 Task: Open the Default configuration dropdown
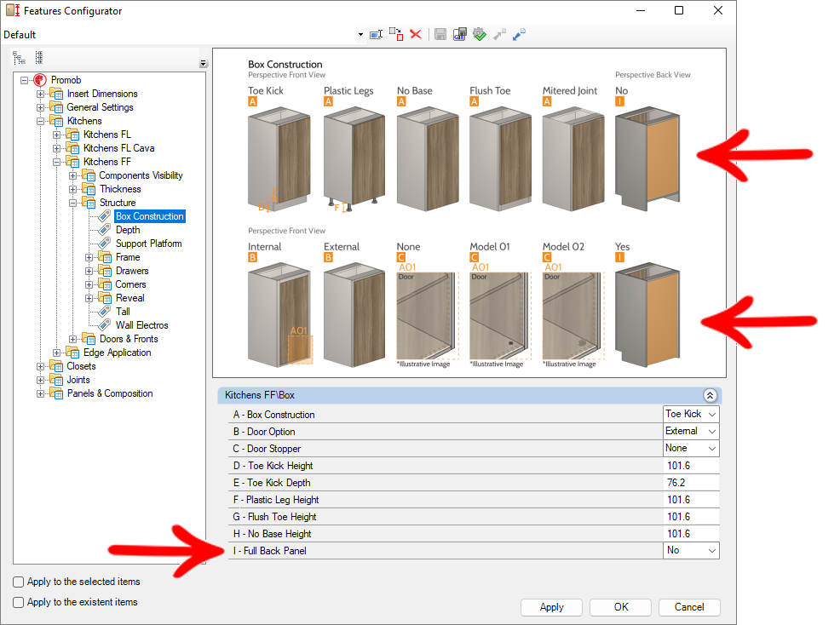360,35
